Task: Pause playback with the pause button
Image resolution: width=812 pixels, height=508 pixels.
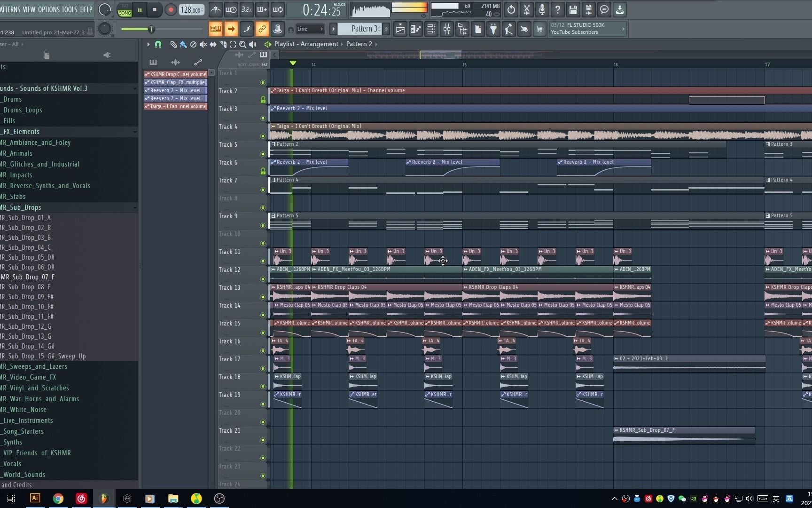Action: tap(140, 9)
